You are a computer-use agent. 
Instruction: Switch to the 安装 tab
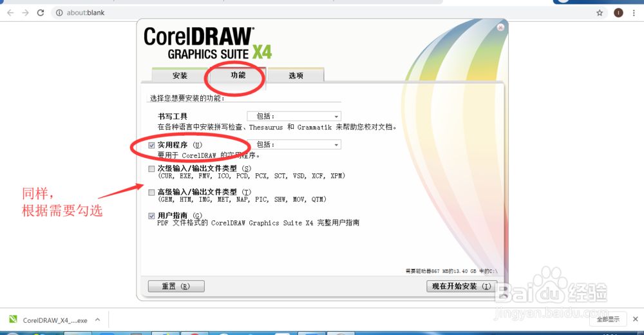(x=180, y=75)
